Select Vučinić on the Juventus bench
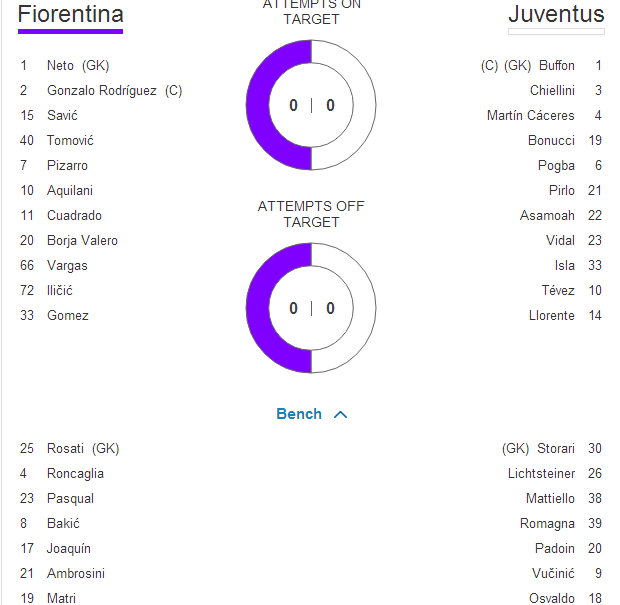The width and height of the screenshot is (620, 605). [553, 573]
